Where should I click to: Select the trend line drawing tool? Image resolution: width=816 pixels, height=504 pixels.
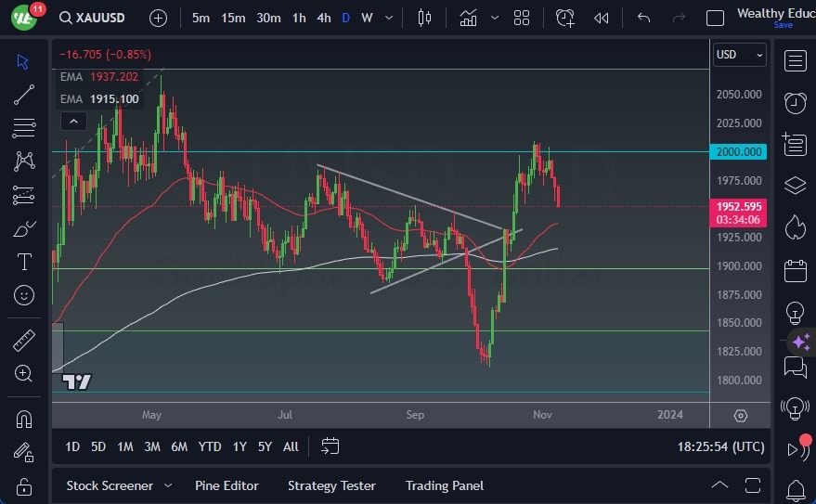[x=24, y=95]
